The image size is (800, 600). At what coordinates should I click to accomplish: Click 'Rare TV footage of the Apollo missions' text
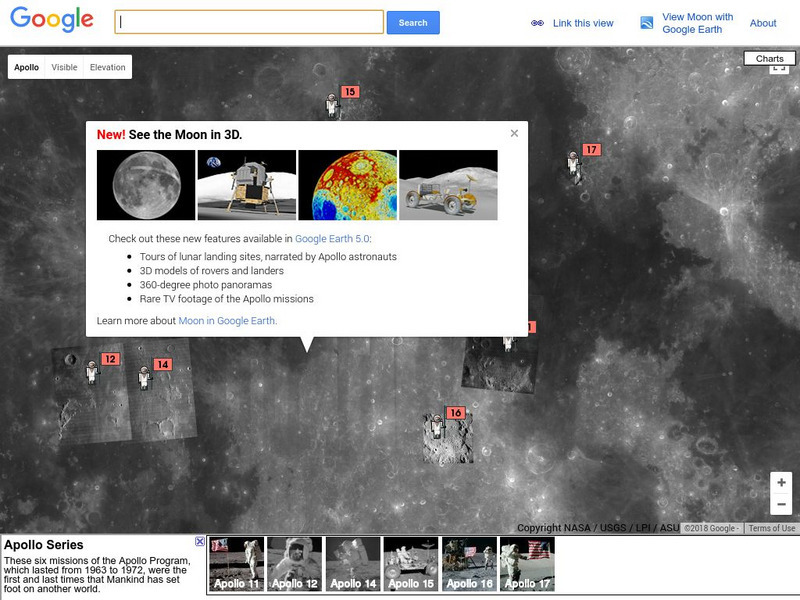tap(227, 299)
